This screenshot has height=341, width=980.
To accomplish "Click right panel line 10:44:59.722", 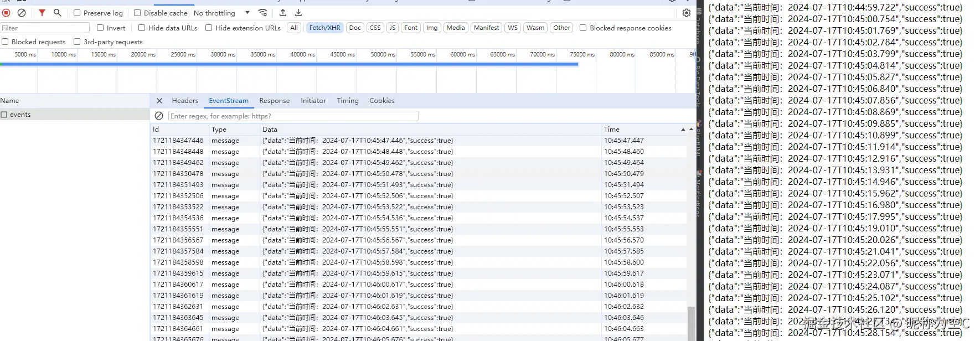I will point(835,7).
